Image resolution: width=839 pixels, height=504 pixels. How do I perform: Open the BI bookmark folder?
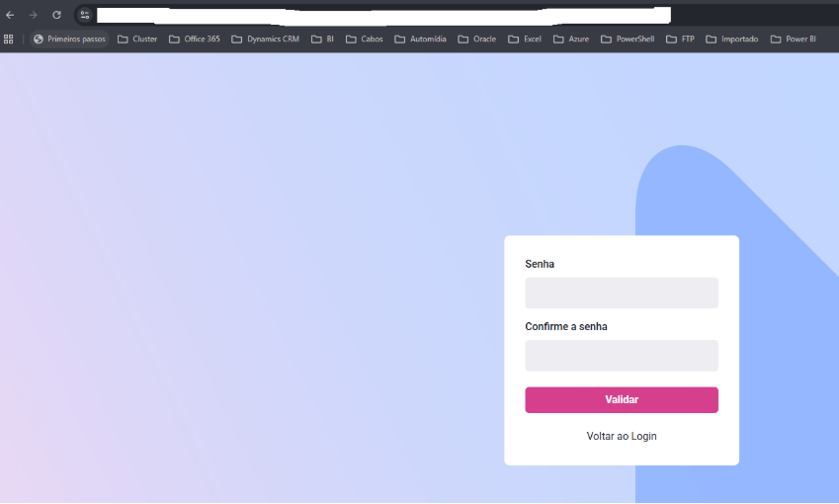click(322, 40)
